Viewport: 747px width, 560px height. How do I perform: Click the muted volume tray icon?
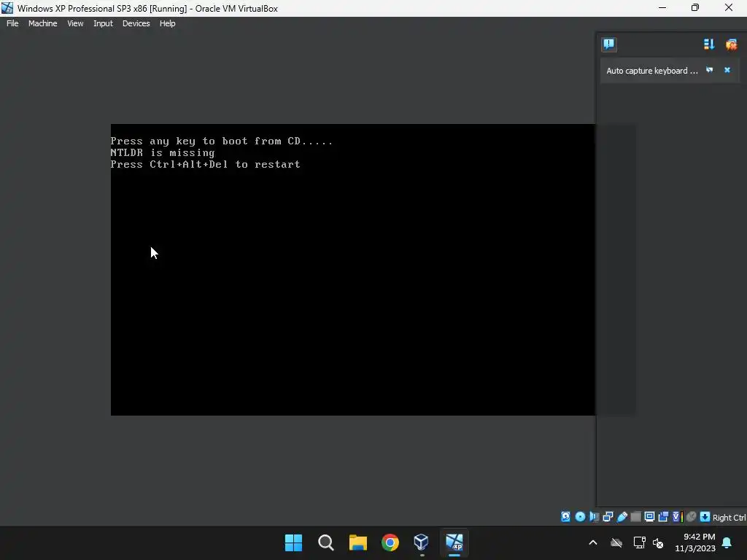point(659,542)
